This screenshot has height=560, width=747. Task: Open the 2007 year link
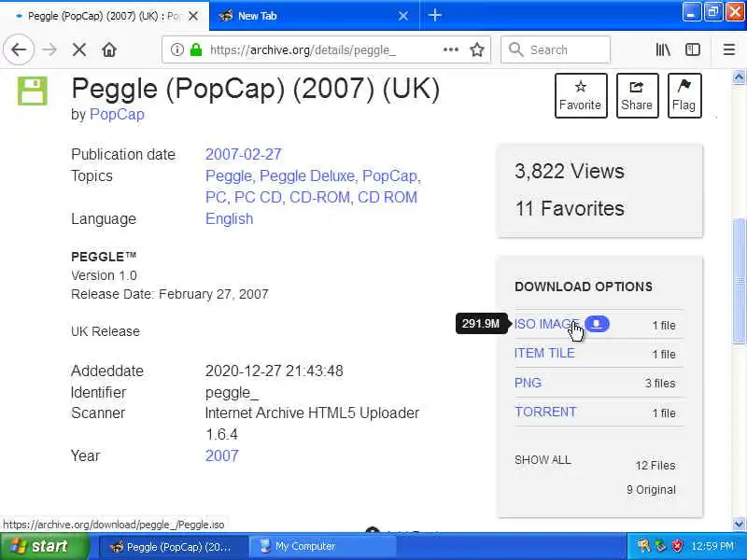222,455
